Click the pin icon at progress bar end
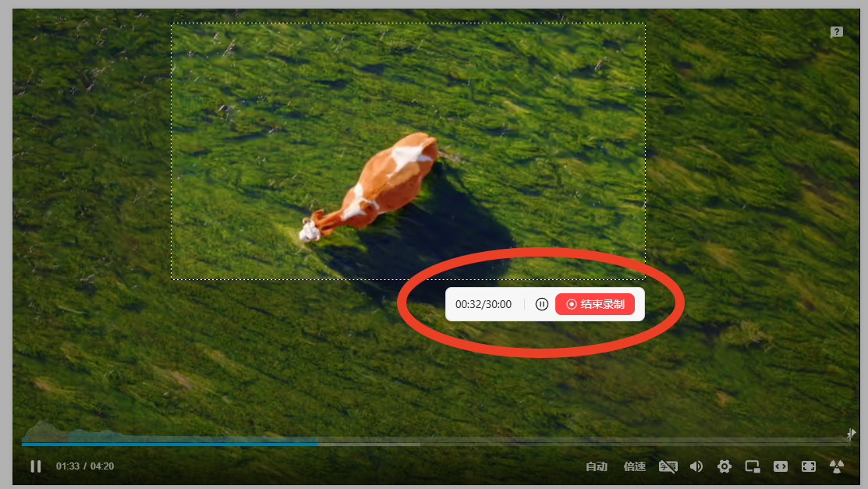The height and width of the screenshot is (489, 868). tap(851, 434)
